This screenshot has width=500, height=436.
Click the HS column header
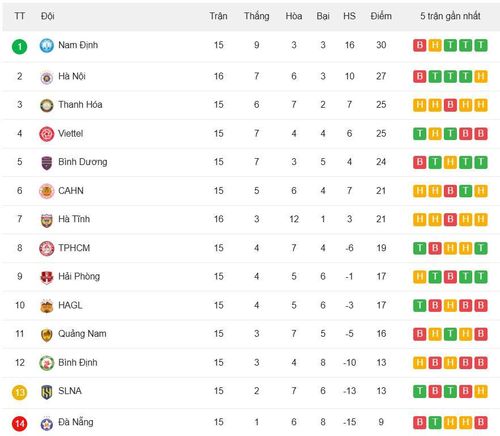point(349,16)
